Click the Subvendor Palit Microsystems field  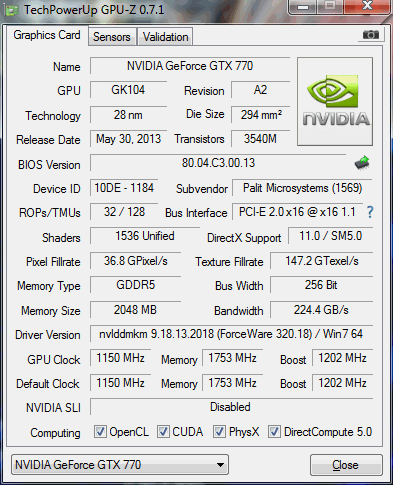coord(302,188)
